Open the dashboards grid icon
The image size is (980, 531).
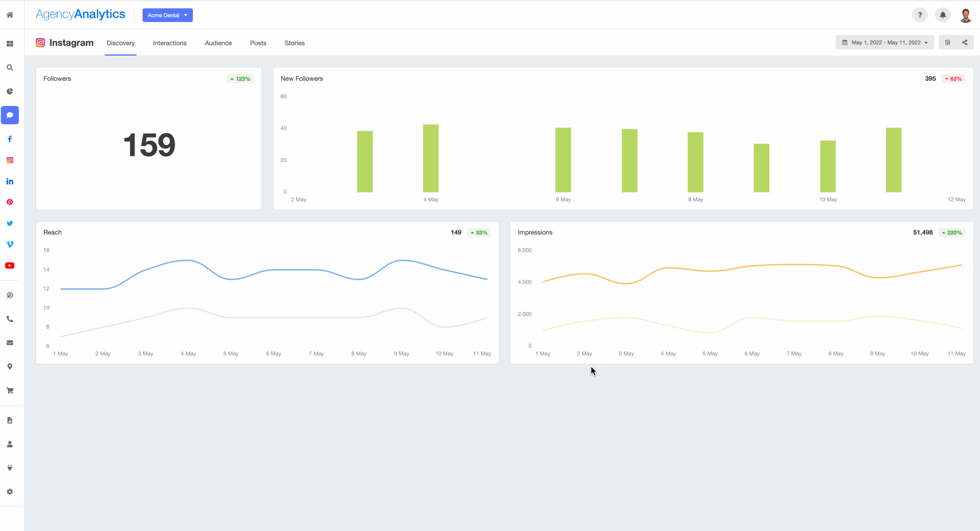pyautogui.click(x=10, y=43)
